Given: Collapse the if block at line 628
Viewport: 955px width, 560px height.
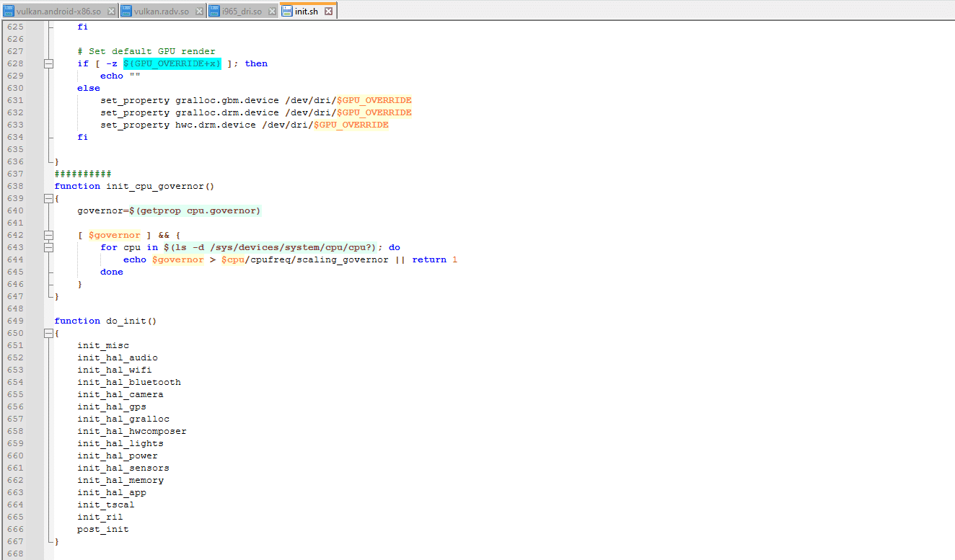Looking at the screenshot, I should [x=48, y=63].
